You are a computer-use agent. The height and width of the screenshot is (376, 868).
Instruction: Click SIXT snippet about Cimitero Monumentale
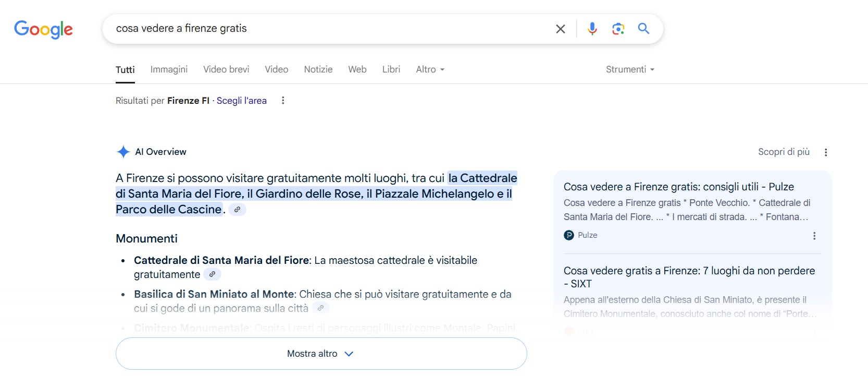click(690, 307)
